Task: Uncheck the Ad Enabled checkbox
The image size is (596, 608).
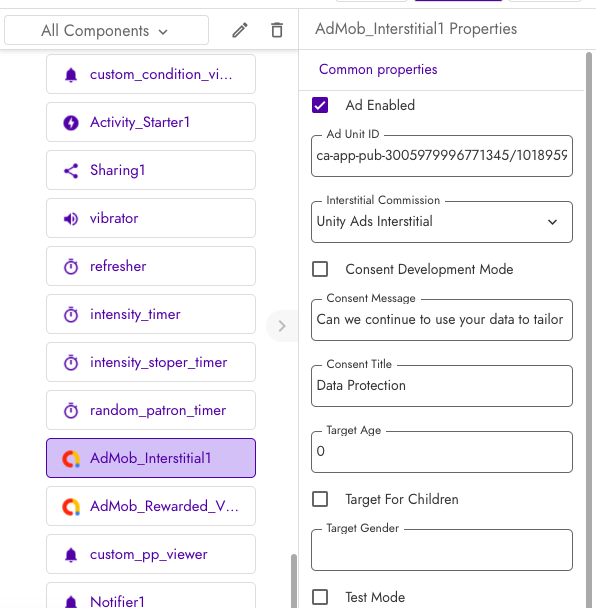Action: pos(320,105)
